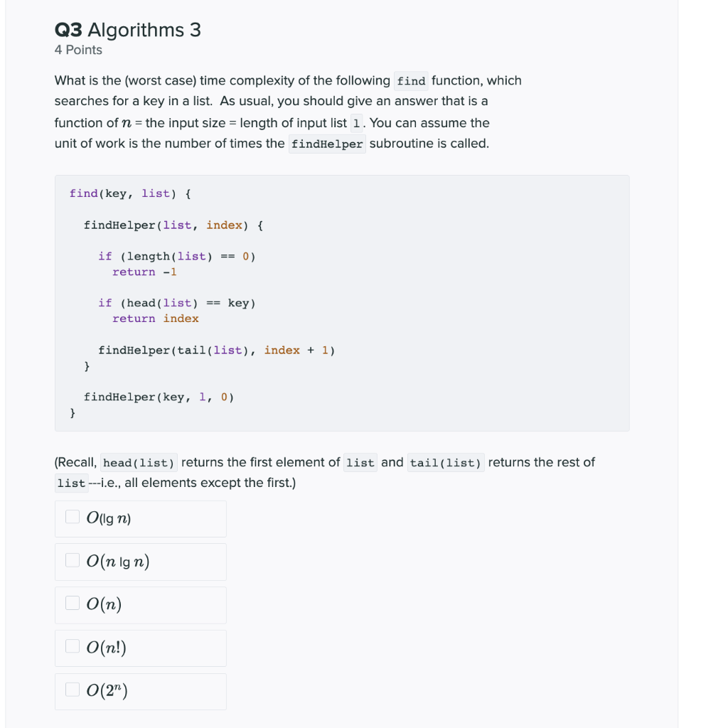Viewport: 701px width, 728px height.
Task: Check the O(n lg n) answer checkbox
Action: point(72,560)
